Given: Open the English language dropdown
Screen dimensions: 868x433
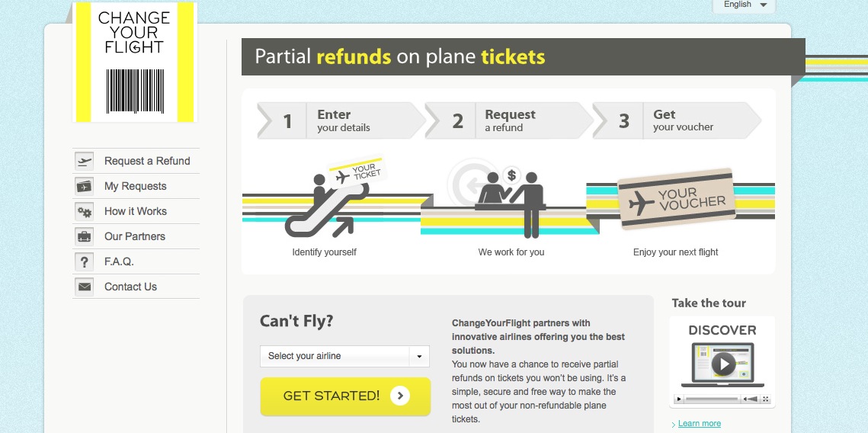Looking at the screenshot, I should coord(745,5).
